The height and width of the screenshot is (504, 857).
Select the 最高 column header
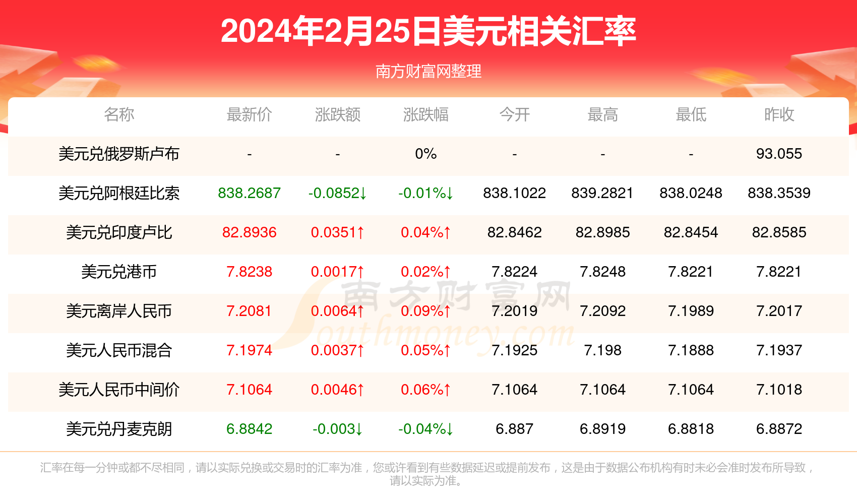(603, 115)
